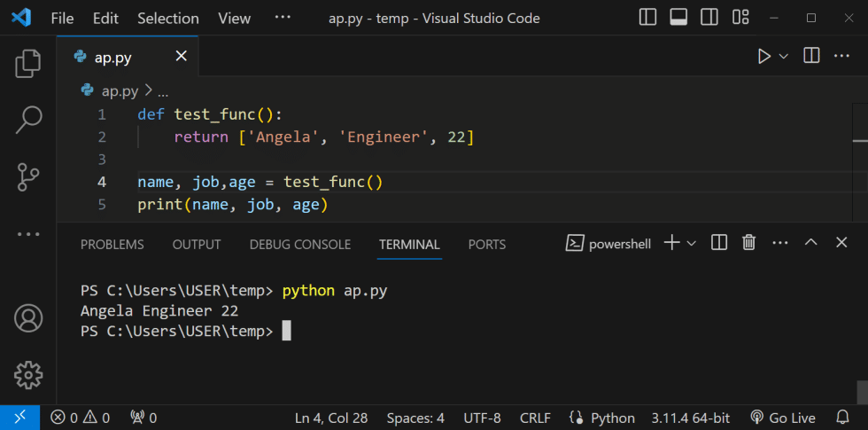This screenshot has height=430, width=868.
Task: Focus the terminal prompt cursor
Action: (x=286, y=331)
